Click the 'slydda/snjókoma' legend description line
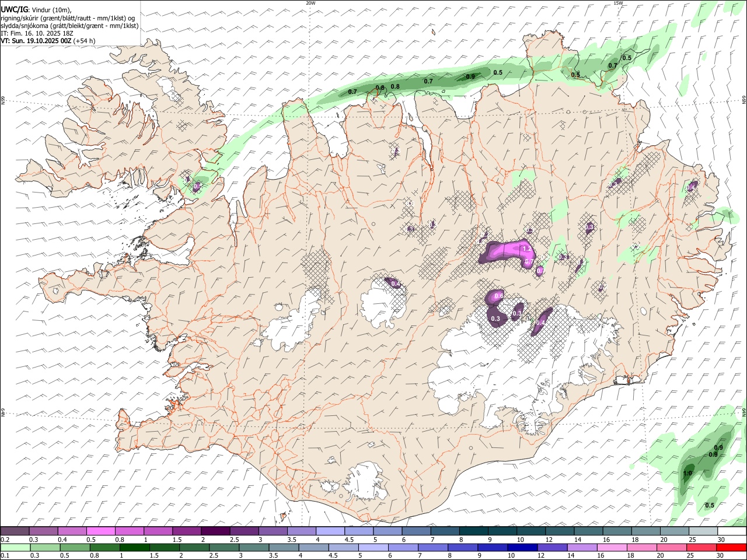The height and width of the screenshot is (560, 747). (69, 26)
